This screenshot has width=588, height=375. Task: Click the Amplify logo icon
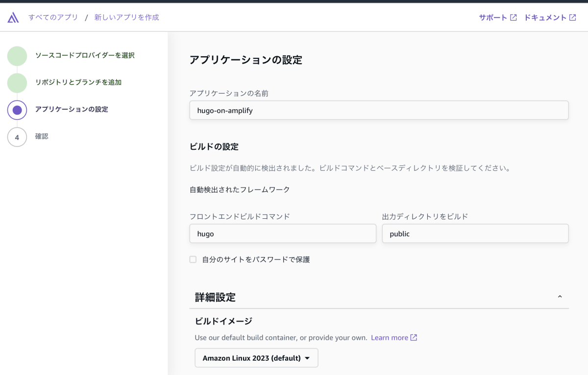[13, 17]
